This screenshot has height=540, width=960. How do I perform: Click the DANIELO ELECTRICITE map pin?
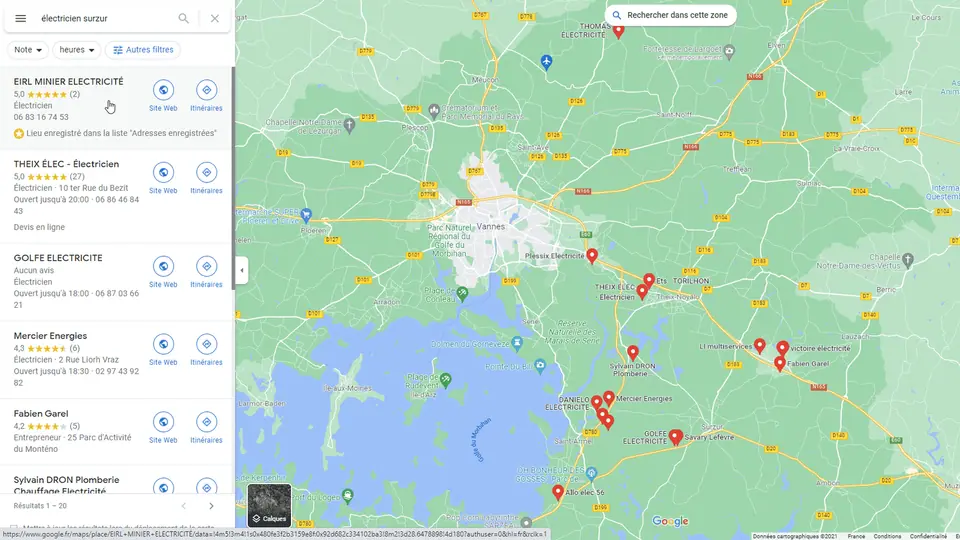pos(596,403)
